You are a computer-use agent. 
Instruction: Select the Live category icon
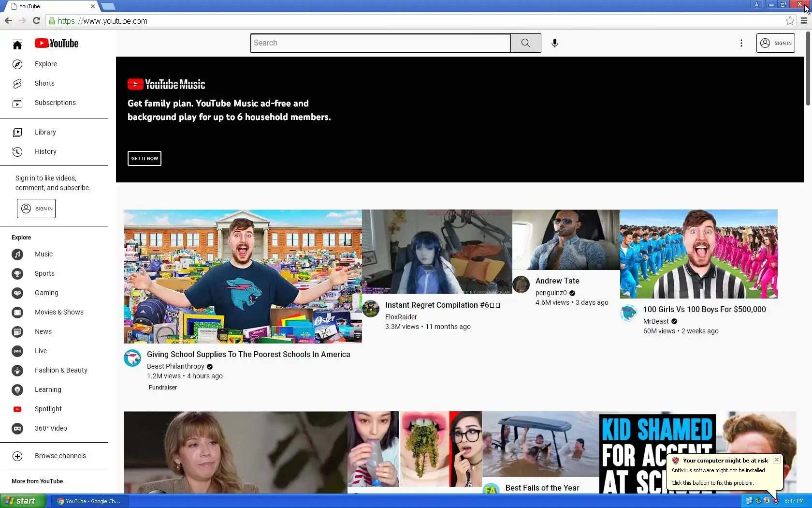tap(17, 351)
